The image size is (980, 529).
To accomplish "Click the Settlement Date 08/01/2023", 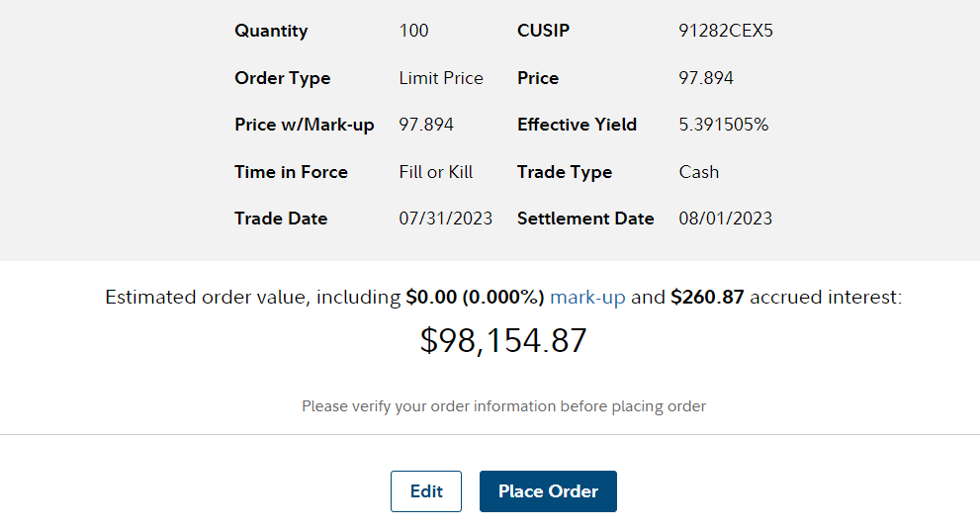I will [x=725, y=219].
